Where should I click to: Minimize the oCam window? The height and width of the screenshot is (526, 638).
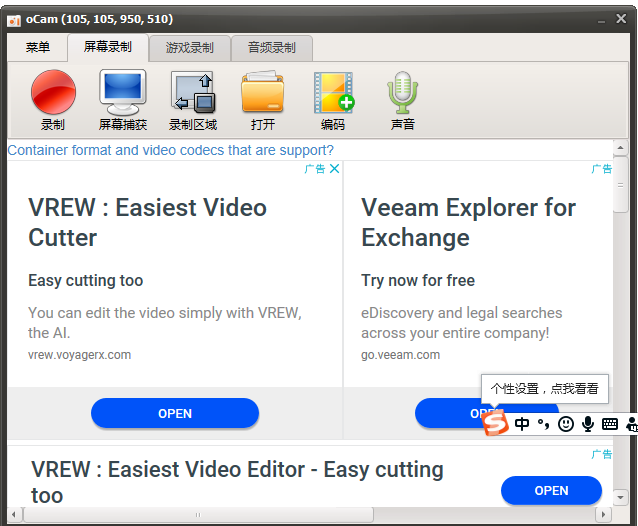pos(601,20)
